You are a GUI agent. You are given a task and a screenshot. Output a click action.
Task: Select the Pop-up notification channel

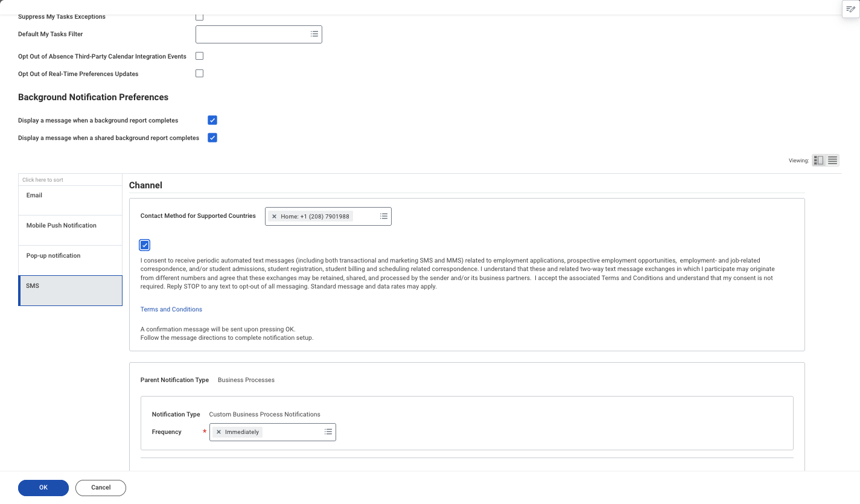click(x=71, y=261)
